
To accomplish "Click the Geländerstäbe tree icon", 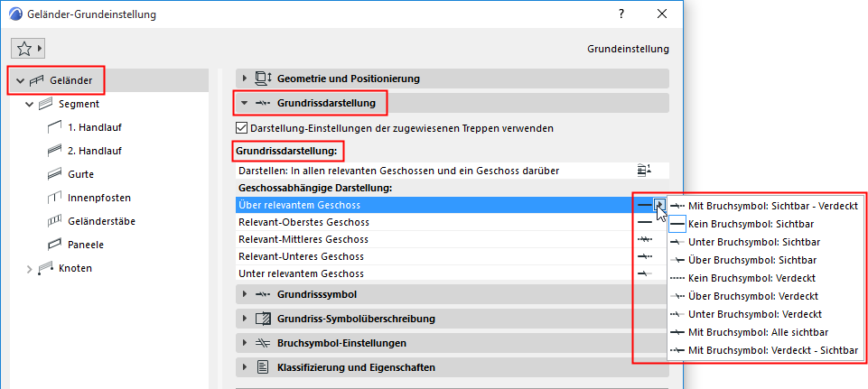I will [52, 221].
